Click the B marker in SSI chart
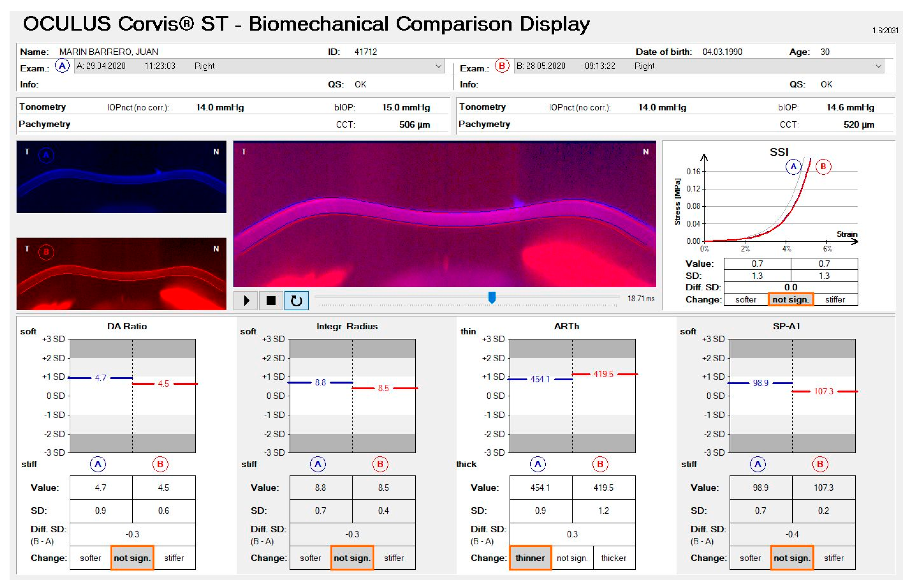 click(823, 167)
